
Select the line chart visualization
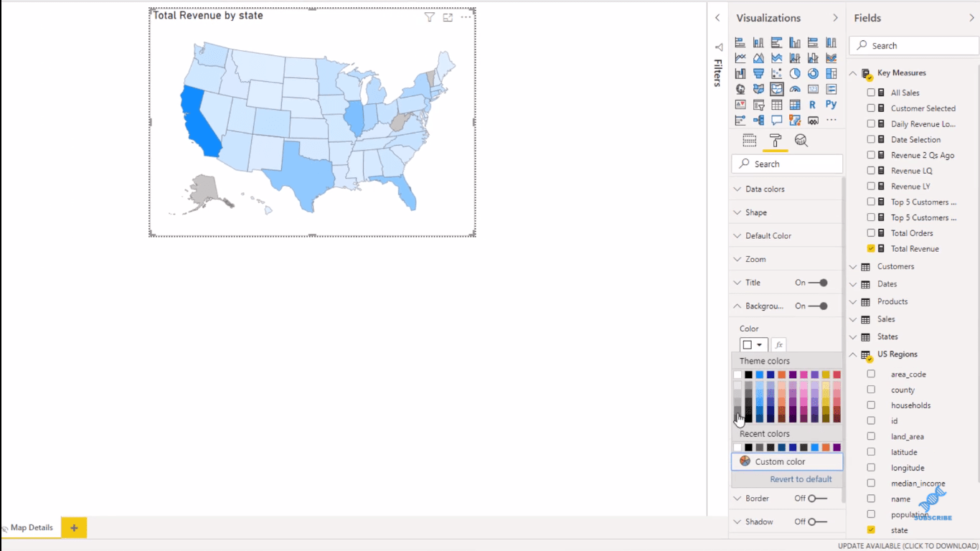click(x=740, y=58)
